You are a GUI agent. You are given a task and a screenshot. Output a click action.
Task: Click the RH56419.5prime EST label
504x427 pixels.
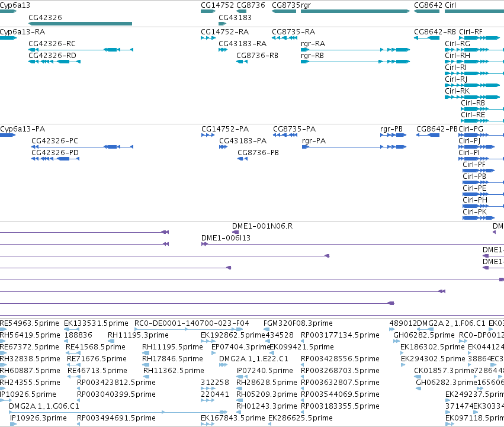(30, 335)
